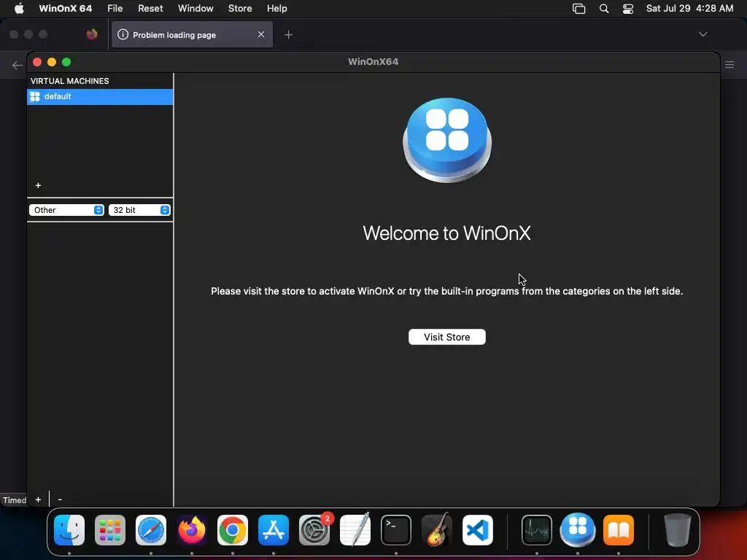Screen dimensions: 747x560
Task: Open the Store menu
Action: (x=240, y=9)
